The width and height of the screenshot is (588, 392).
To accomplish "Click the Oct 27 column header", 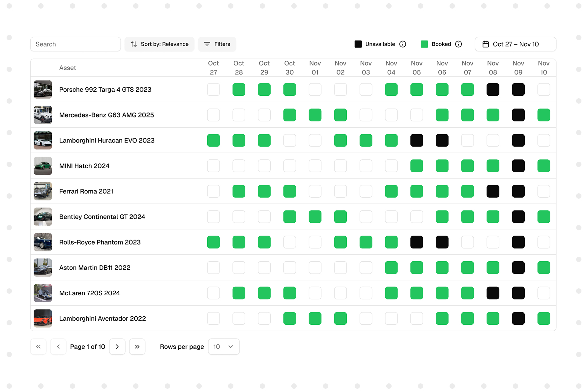I will tap(214, 68).
